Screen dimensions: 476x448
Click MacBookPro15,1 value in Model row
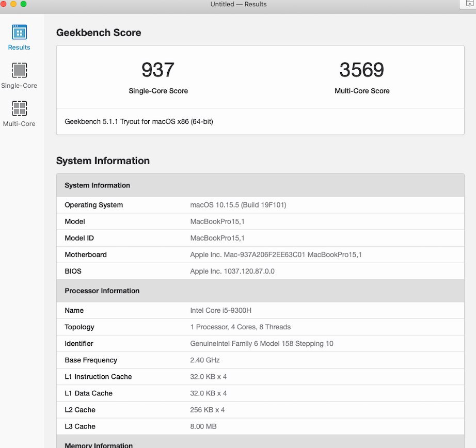click(217, 221)
